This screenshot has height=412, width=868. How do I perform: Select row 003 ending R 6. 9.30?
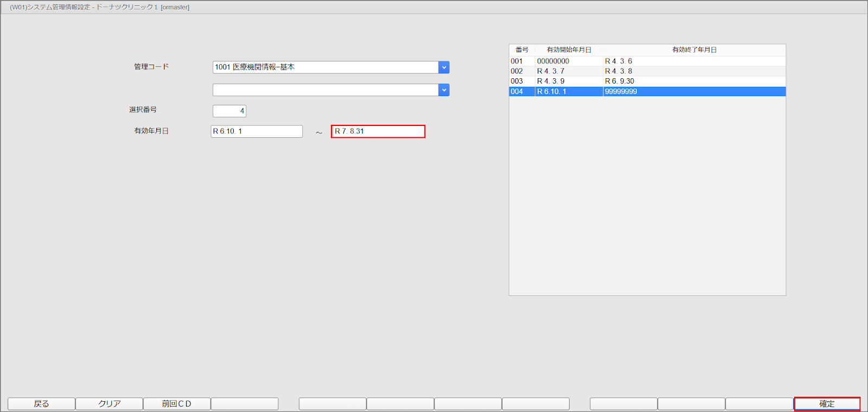coord(647,81)
